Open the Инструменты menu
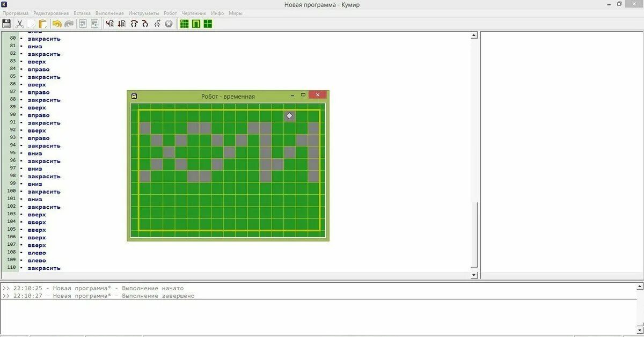The image size is (644, 337). tap(144, 13)
